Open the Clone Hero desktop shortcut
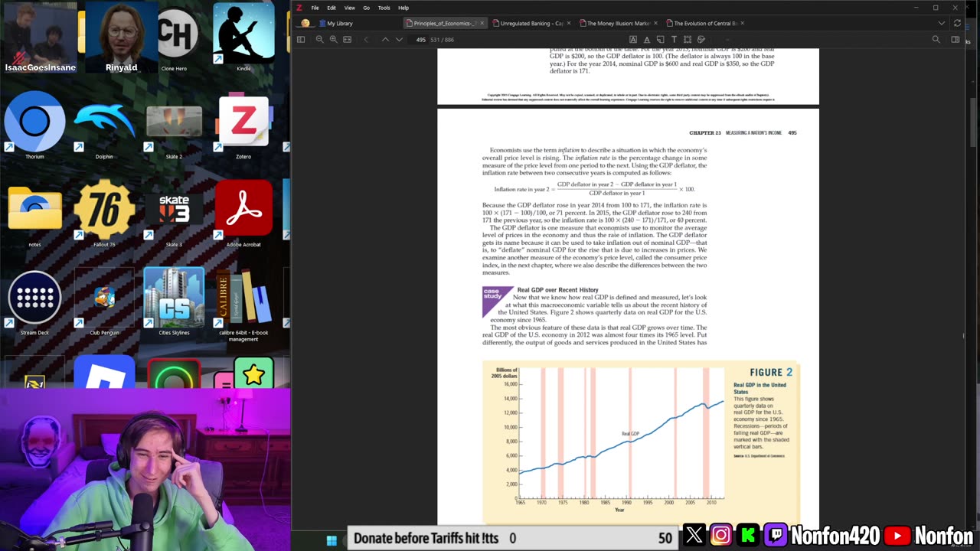The width and height of the screenshot is (980, 551). [175, 38]
